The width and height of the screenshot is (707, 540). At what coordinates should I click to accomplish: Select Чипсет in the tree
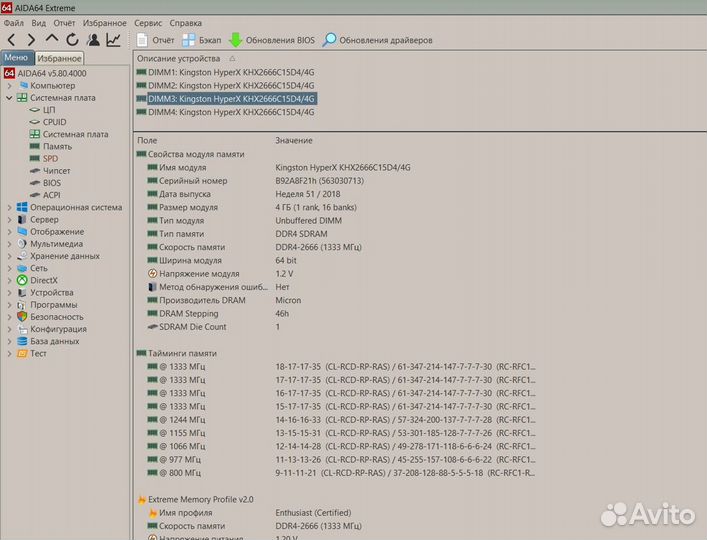click(x=56, y=171)
